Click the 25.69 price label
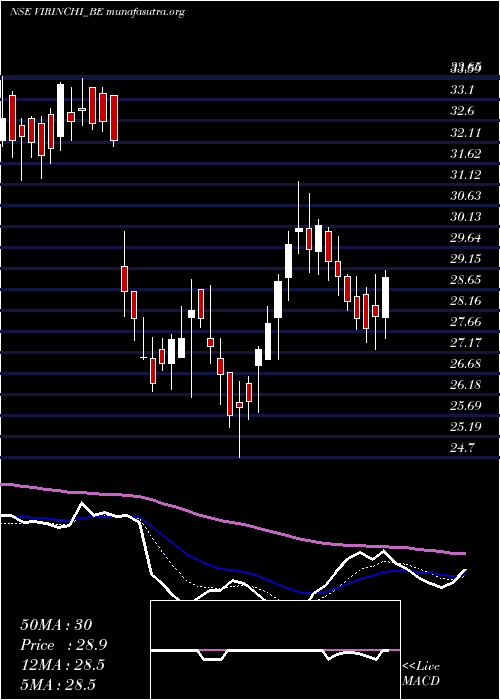The width and height of the screenshot is (500, 700). coord(465,405)
